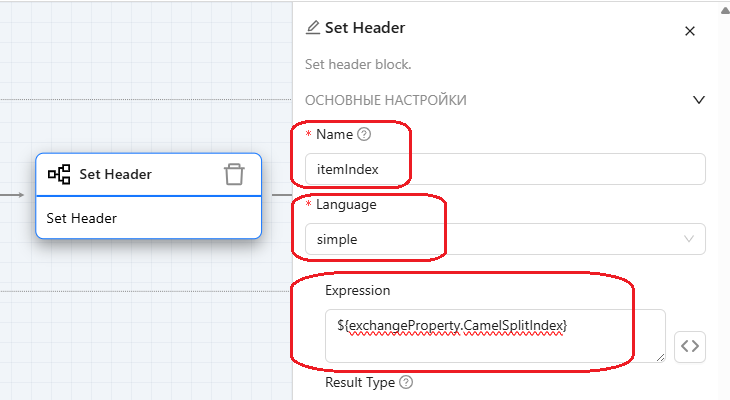Click the pencil edit icon beside panel title

coord(313,28)
